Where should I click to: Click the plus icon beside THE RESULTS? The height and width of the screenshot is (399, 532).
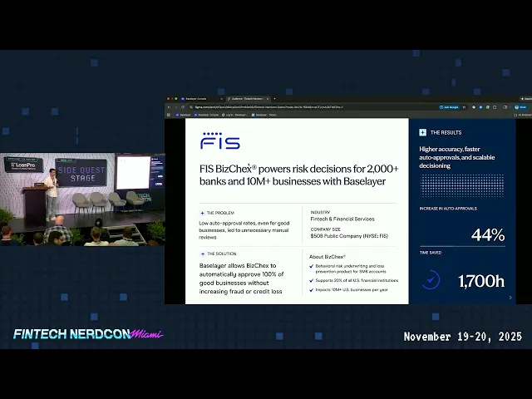click(422, 132)
